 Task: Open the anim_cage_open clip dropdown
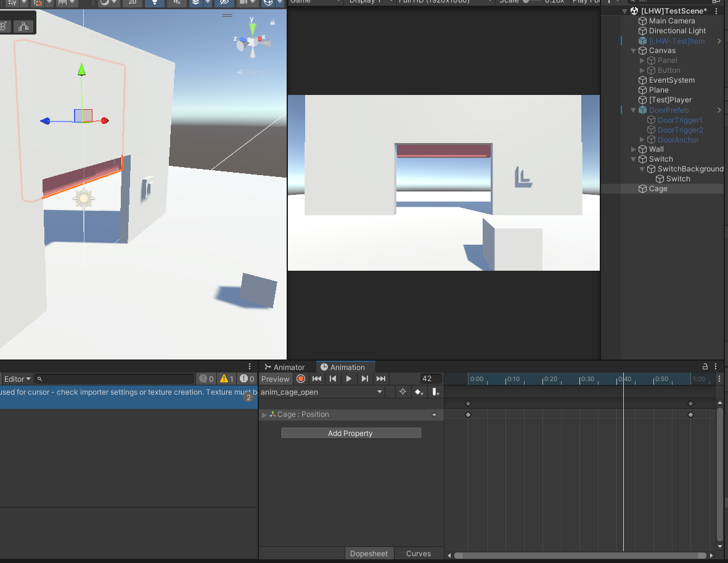tap(322, 392)
